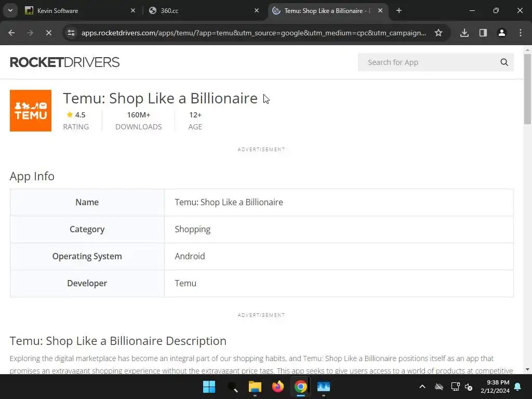Click scrollbar down arrow
Screen dimensions: 532x399
point(527,369)
